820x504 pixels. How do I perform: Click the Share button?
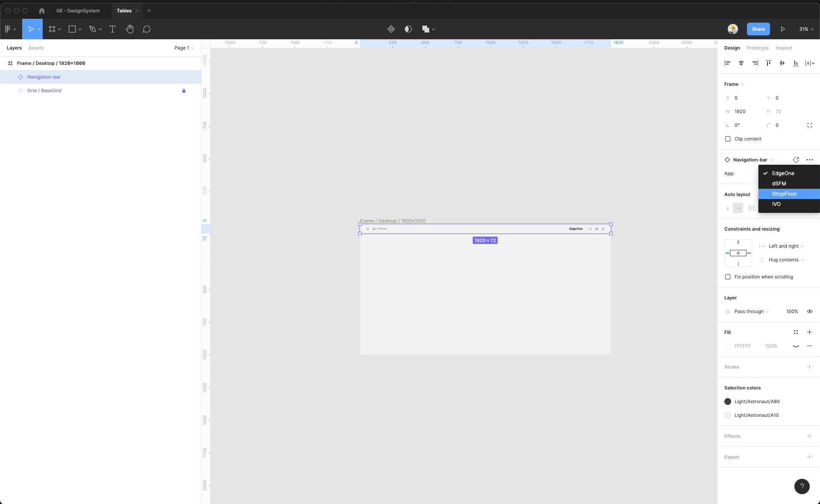pos(758,29)
